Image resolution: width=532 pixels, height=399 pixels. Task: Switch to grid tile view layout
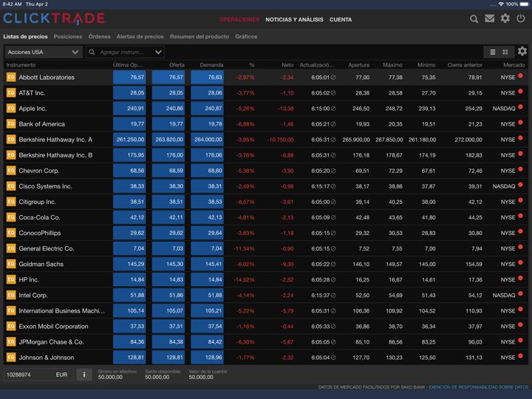pos(505,52)
